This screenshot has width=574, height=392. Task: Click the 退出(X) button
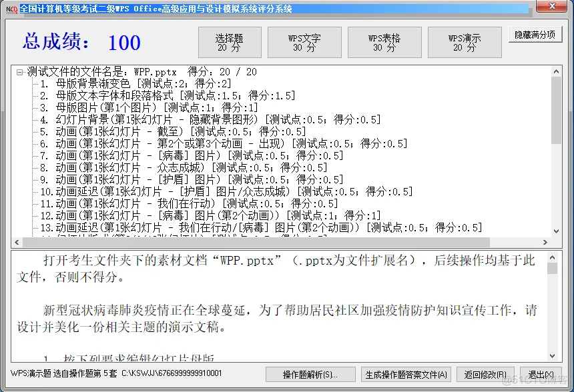tap(541, 375)
